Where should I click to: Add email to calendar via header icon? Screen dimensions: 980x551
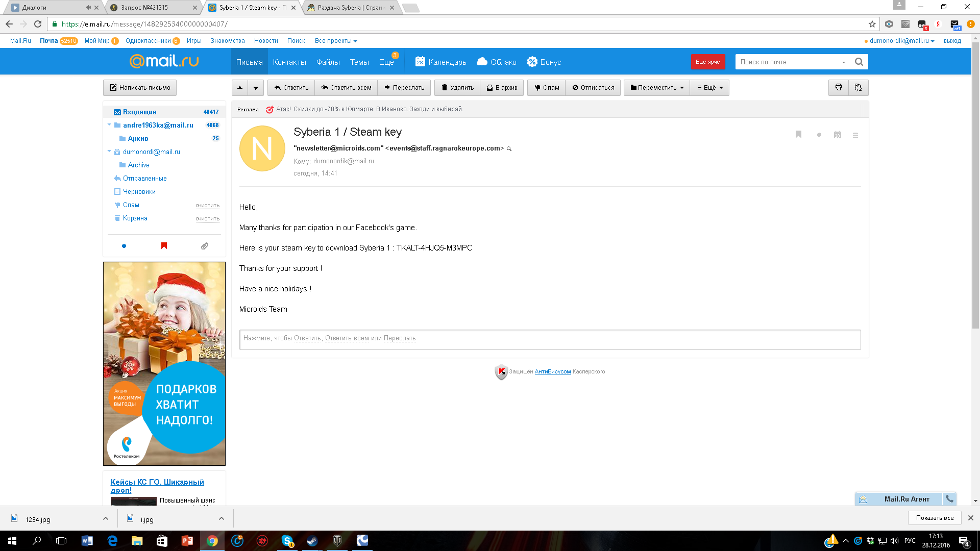(838, 135)
